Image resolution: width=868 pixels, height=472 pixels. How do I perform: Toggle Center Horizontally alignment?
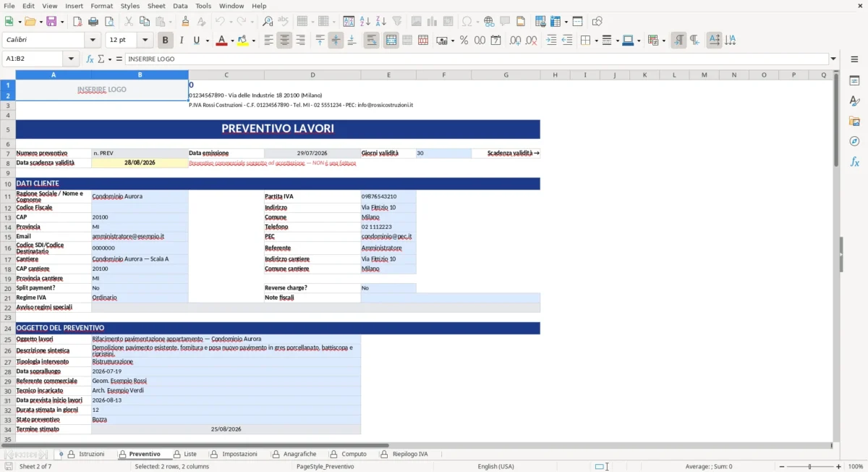[x=284, y=41]
